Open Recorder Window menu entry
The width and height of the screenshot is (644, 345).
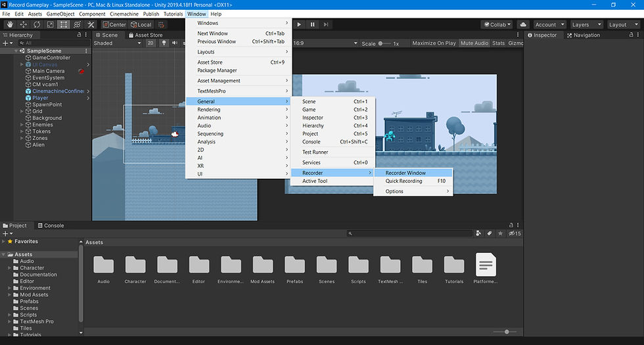(x=413, y=173)
